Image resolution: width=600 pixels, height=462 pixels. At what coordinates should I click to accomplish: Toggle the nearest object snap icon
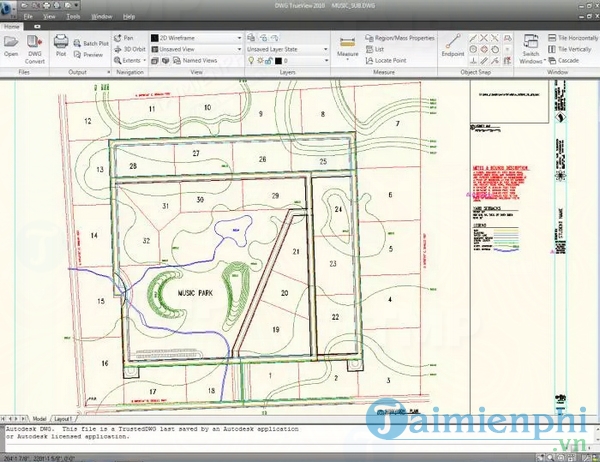495,60
